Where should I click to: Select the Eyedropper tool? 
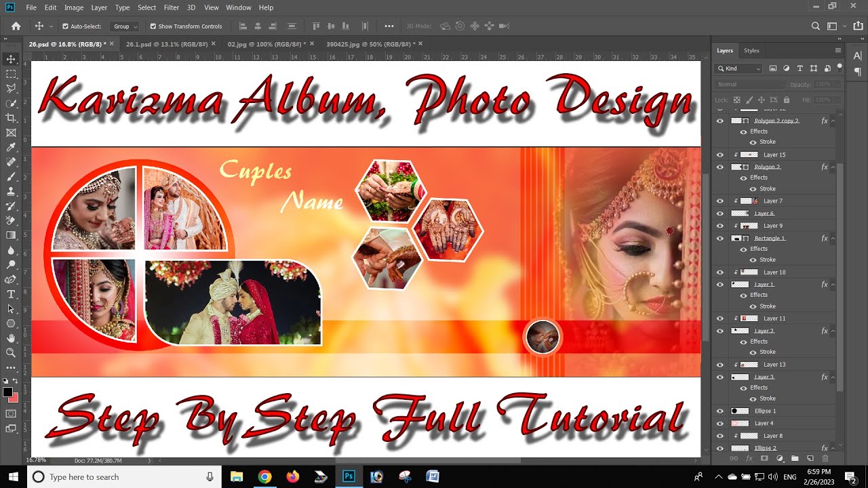pyautogui.click(x=11, y=148)
